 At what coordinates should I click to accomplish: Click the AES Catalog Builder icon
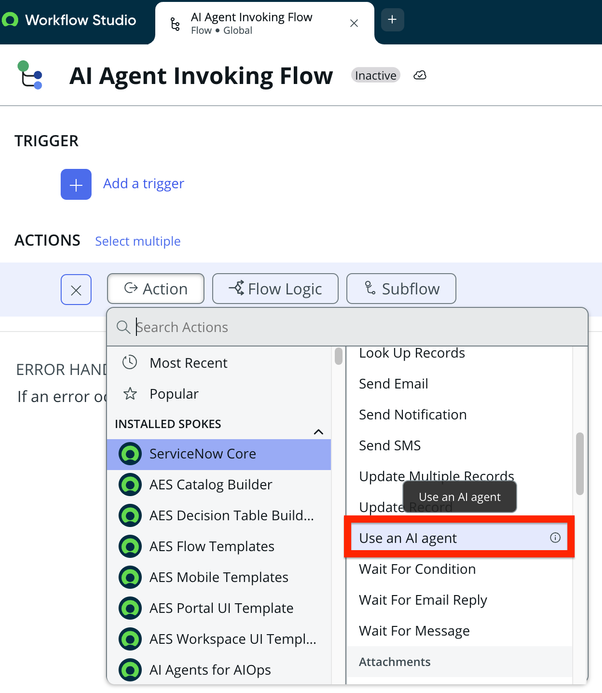(130, 485)
